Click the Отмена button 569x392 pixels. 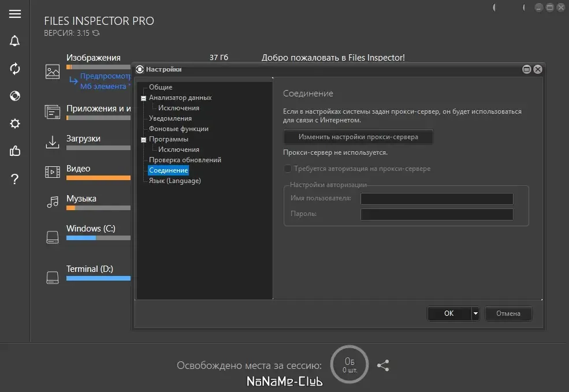coord(508,313)
